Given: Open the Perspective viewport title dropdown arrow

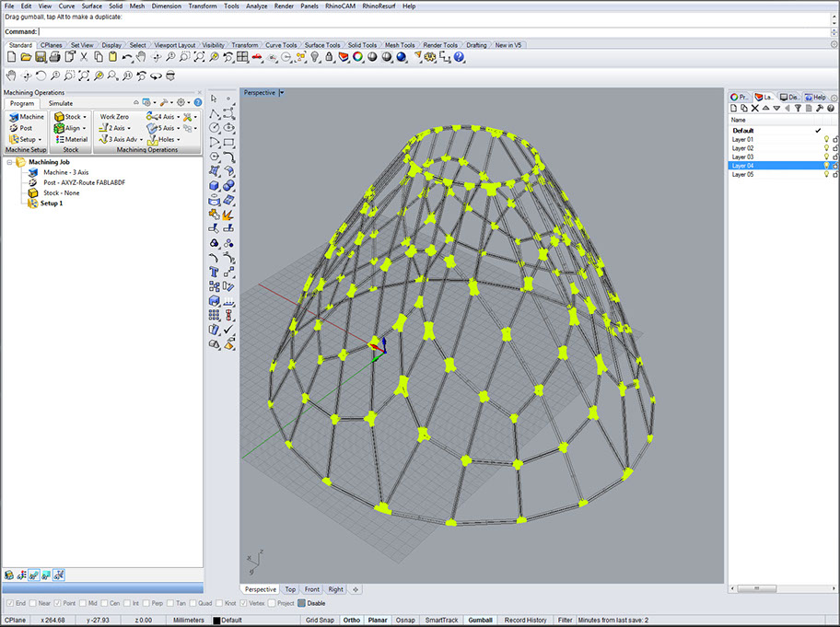Looking at the screenshot, I should [282, 93].
